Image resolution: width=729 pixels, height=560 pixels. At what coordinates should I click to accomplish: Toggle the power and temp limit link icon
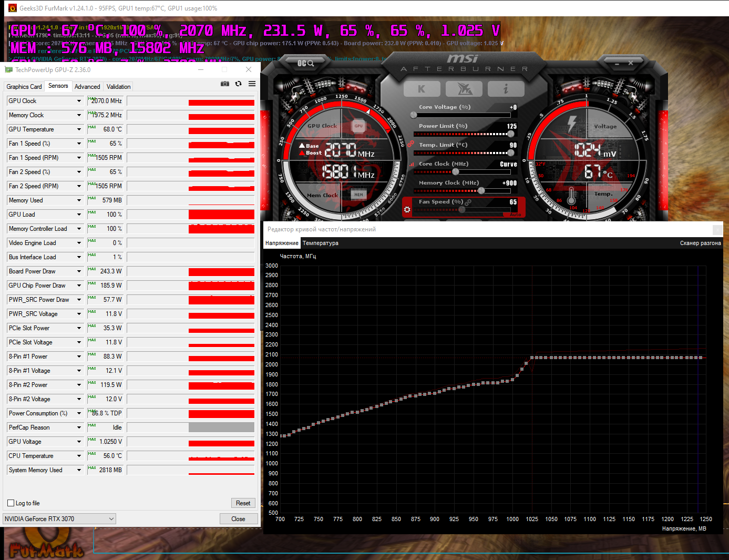tap(410, 143)
